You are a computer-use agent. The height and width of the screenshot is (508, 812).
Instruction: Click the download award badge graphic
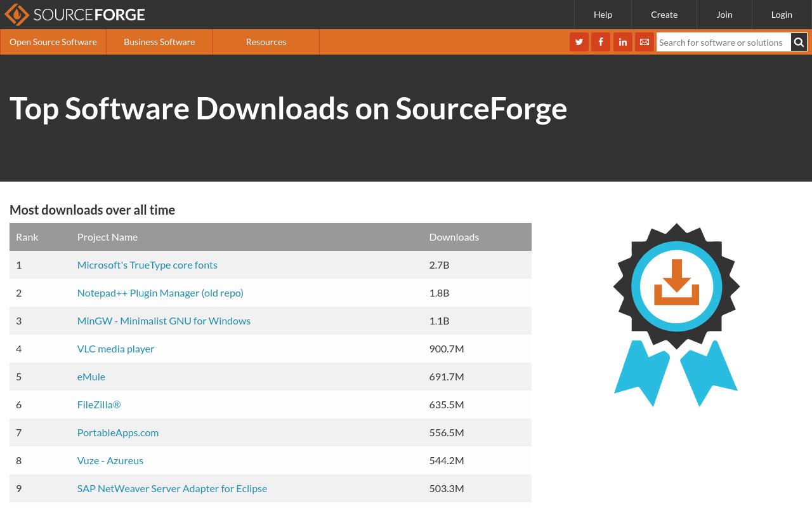676,315
